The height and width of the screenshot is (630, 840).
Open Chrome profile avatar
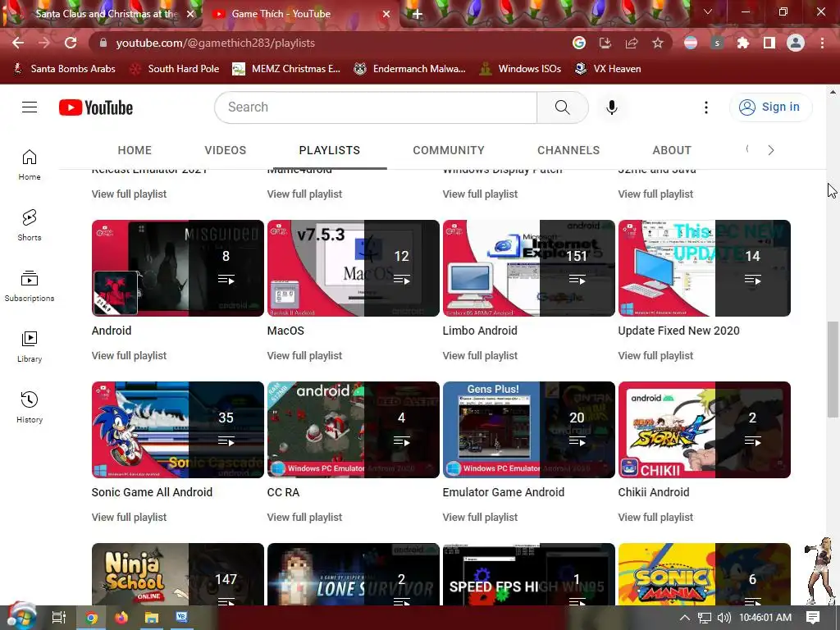(796, 43)
